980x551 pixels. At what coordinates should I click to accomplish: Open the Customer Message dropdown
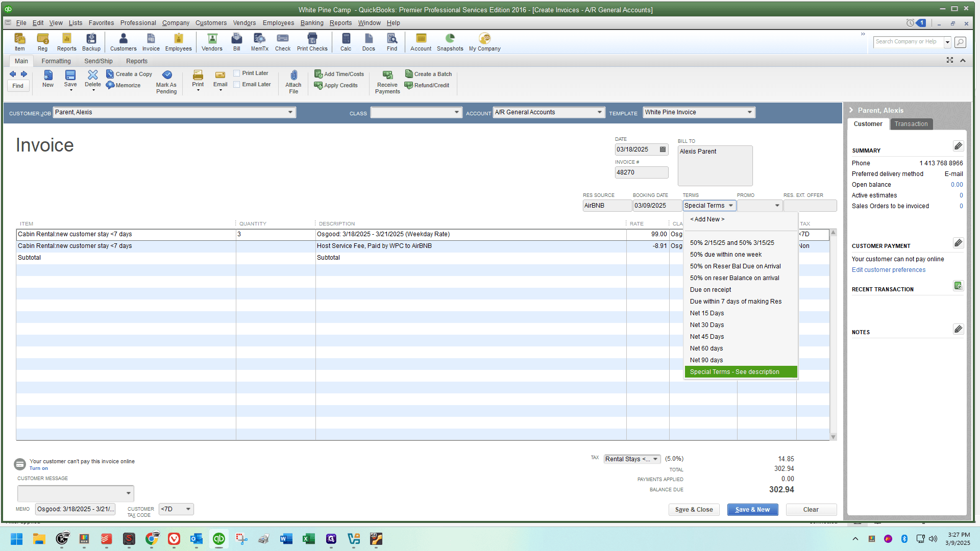(x=128, y=493)
